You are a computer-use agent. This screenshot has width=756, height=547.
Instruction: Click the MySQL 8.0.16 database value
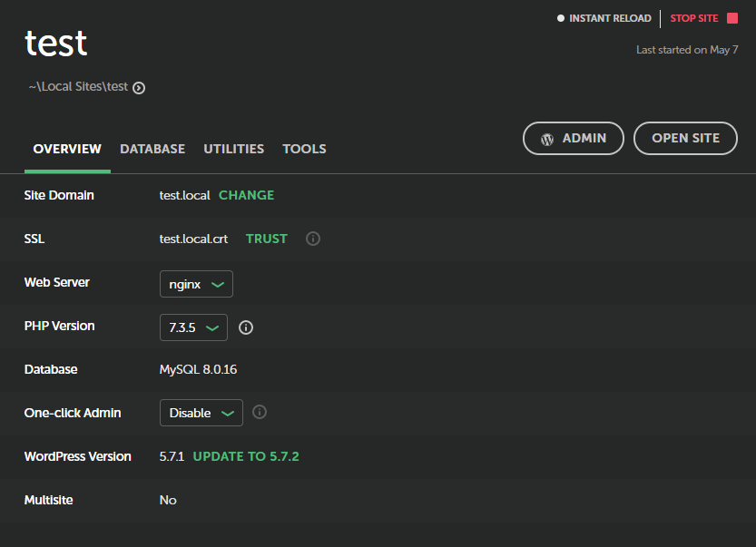[198, 369]
